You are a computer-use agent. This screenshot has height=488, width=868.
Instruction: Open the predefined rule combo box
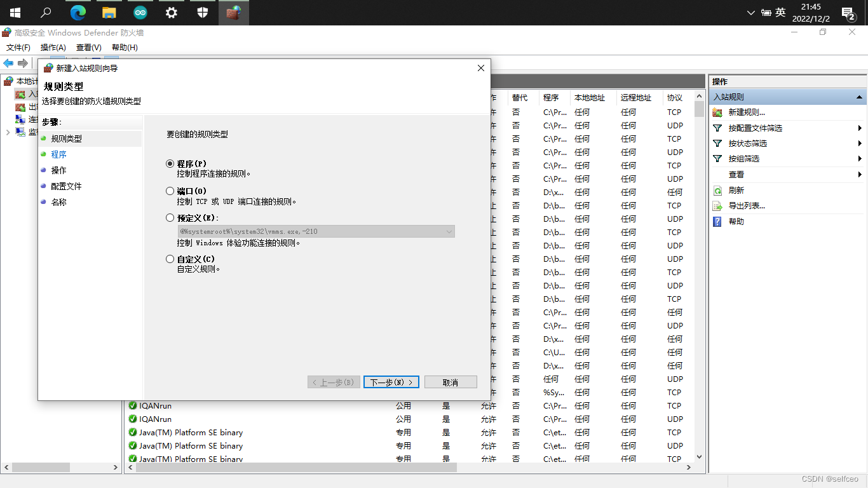(x=316, y=232)
